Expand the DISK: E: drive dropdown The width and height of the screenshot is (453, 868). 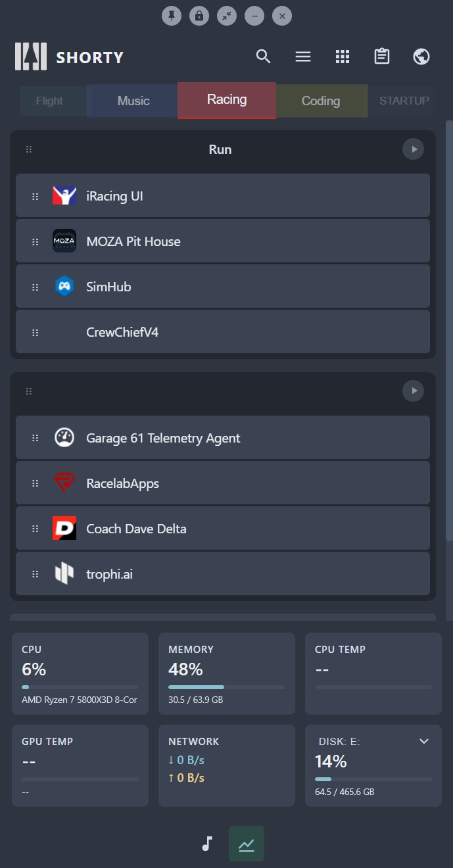(424, 741)
